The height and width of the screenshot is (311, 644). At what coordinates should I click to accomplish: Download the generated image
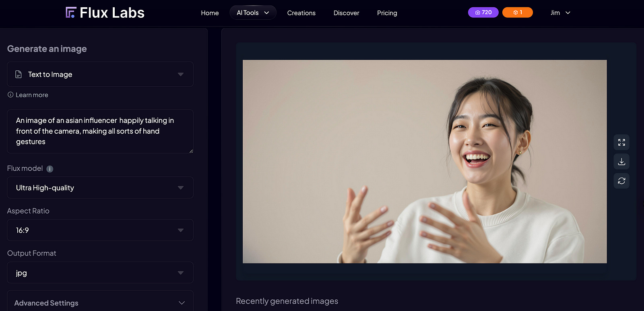(x=621, y=162)
